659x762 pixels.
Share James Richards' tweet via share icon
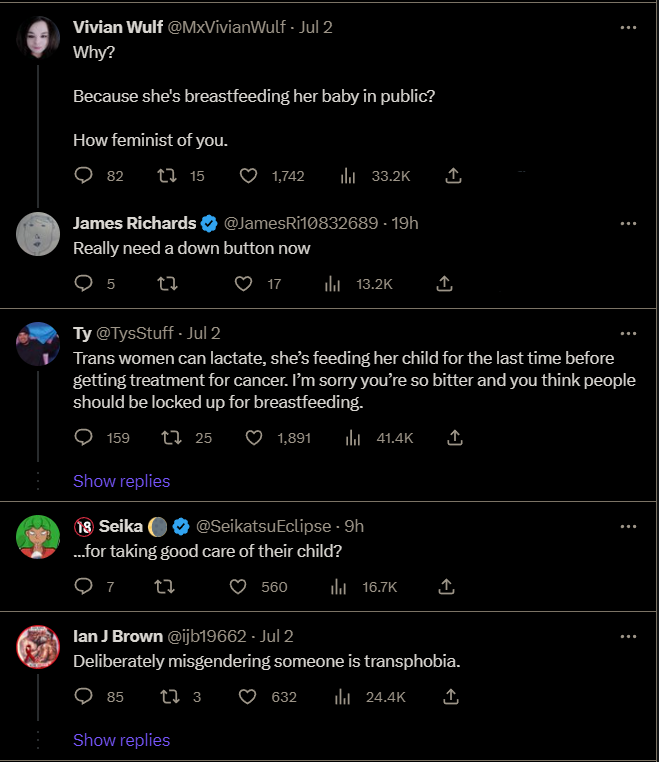click(x=444, y=283)
